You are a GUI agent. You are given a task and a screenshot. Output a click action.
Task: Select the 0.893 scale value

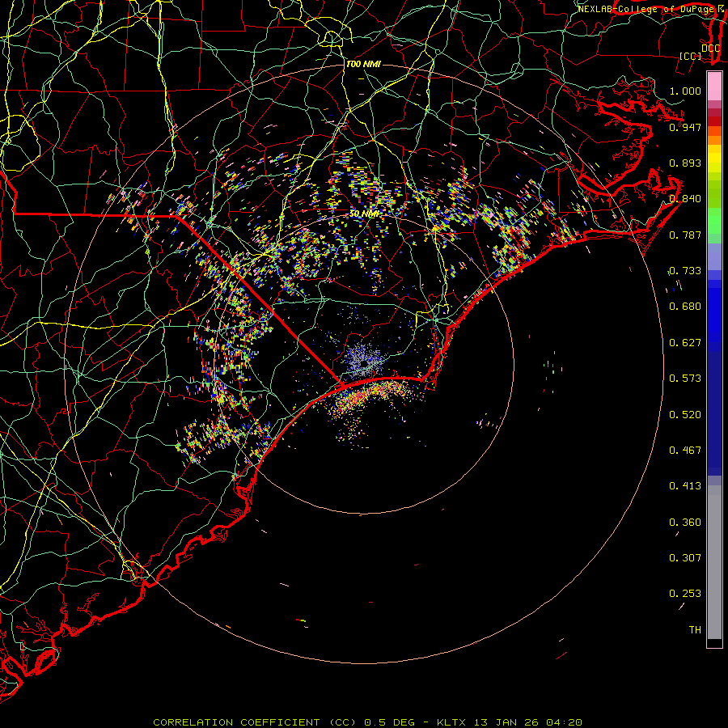[685, 163]
